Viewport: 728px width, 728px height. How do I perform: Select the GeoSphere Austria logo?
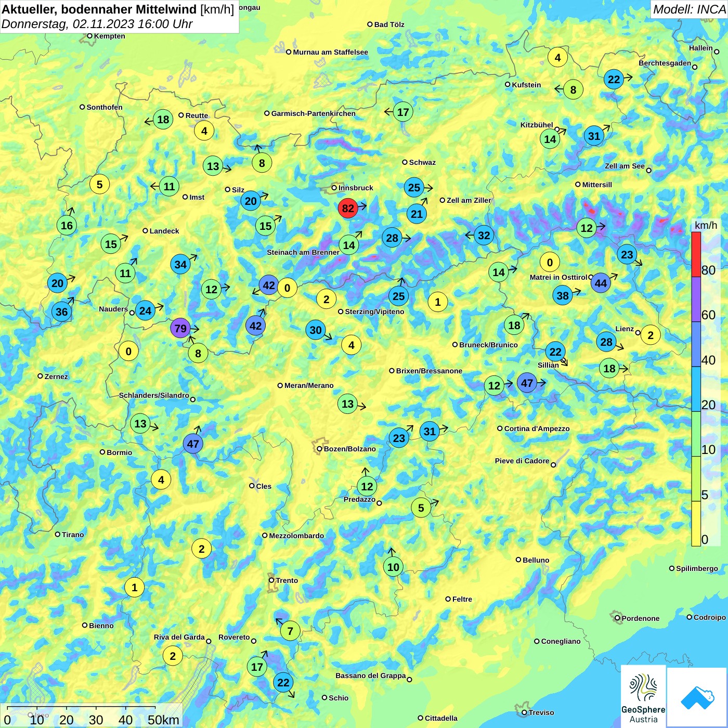pos(643,696)
